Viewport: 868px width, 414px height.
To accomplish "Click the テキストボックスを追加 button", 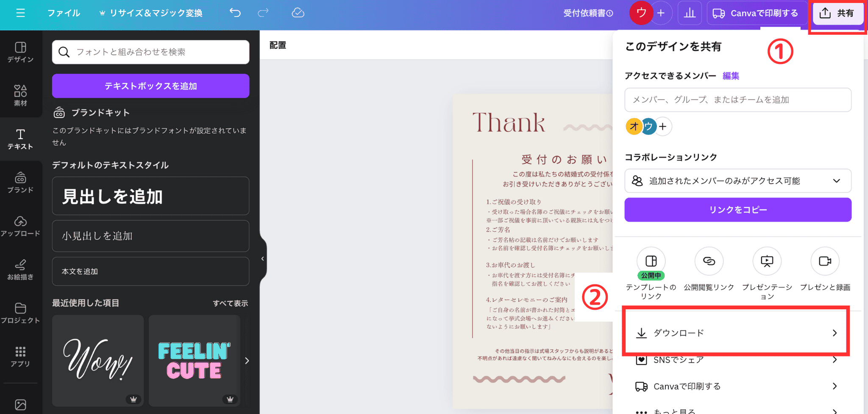I will tap(150, 86).
